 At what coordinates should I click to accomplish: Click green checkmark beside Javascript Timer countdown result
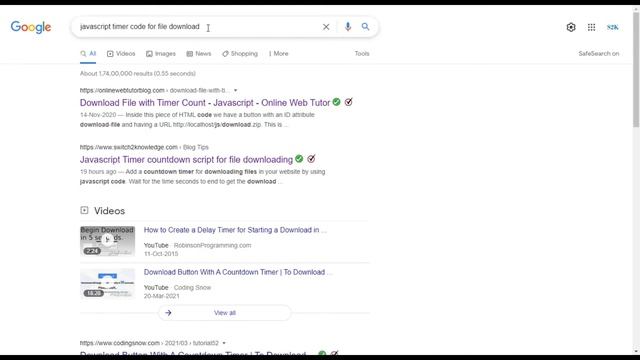[x=299, y=158]
